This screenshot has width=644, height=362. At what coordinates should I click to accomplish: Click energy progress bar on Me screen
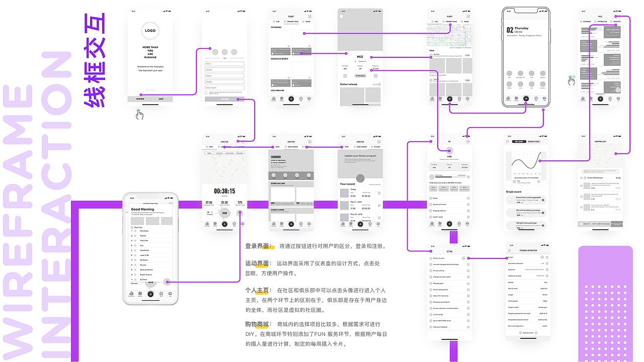(x=450, y=178)
